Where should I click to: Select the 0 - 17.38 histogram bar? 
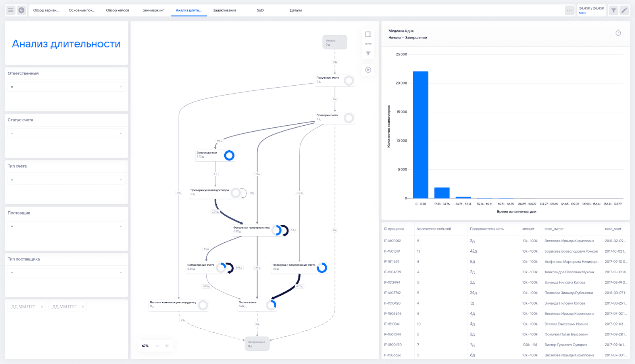(420, 135)
